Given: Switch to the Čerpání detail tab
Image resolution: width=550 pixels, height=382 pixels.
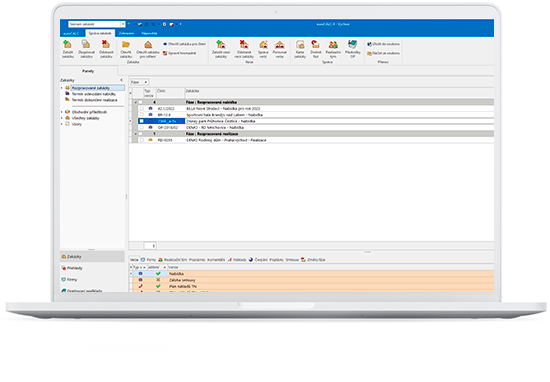Looking at the screenshot, I should (258, 260).
